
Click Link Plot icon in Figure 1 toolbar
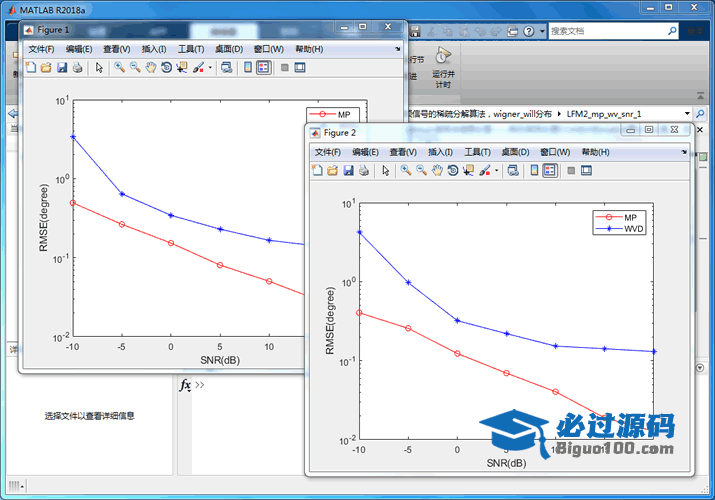[227, 67]
